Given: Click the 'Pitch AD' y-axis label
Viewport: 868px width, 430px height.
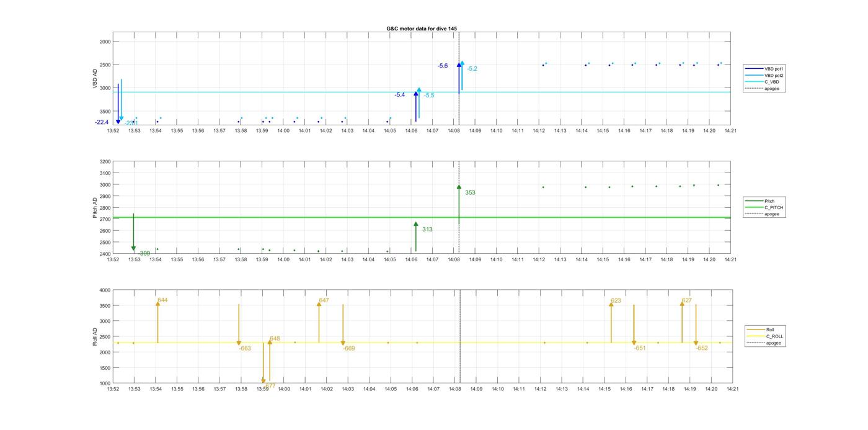Looking at the screenshot, I should pos(95,208).
